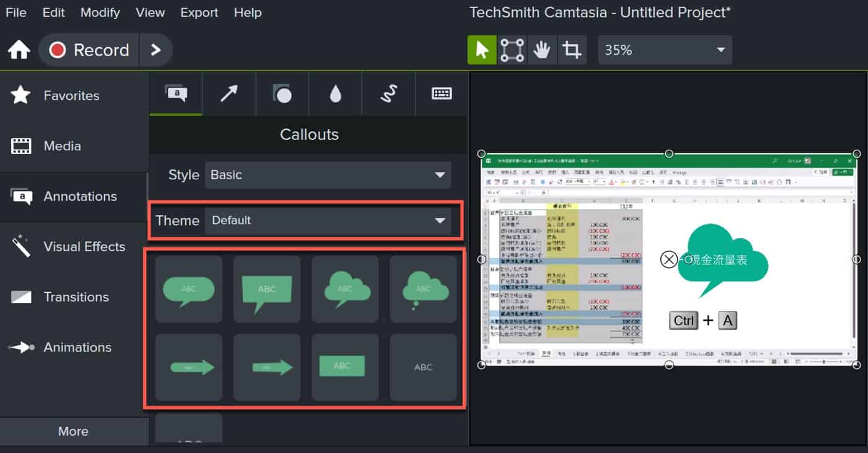Open the Style dropdown set to Basic
Viewport: 868px width, 453px height.
tap(328, 175)
